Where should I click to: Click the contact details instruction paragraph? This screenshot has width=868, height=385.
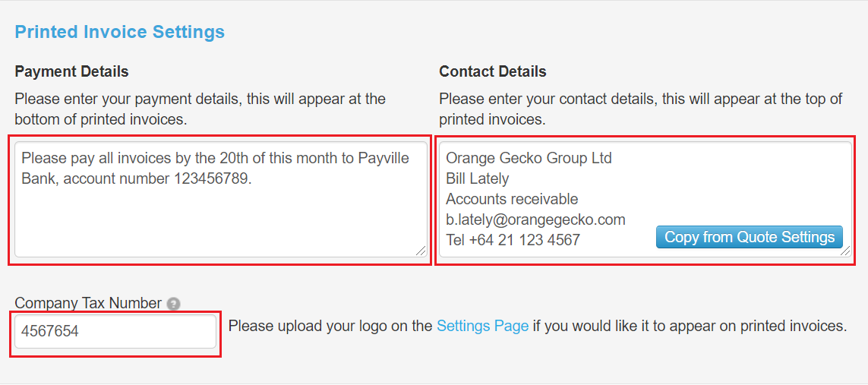(641, 109)
